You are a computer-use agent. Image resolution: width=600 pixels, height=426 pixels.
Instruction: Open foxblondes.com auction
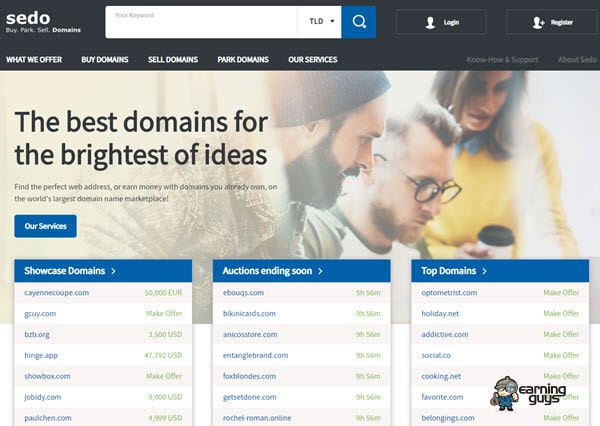click(249, 376)
